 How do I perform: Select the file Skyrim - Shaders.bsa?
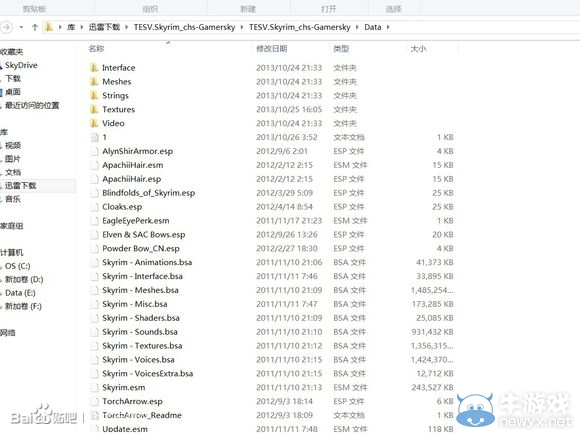point(141,318)
